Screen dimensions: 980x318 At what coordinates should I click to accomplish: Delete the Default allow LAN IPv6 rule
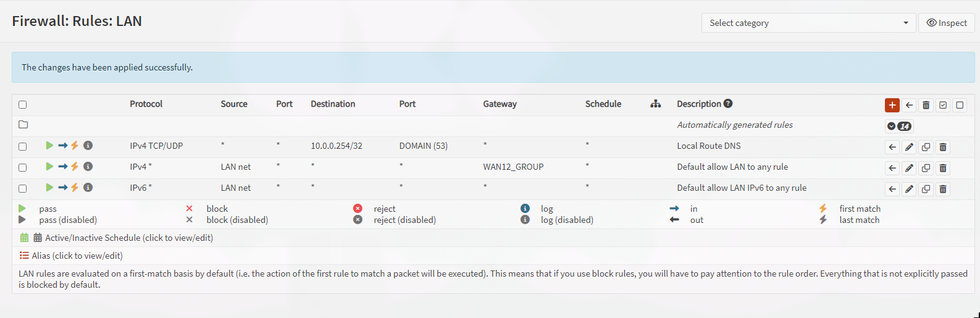[943, 189]
